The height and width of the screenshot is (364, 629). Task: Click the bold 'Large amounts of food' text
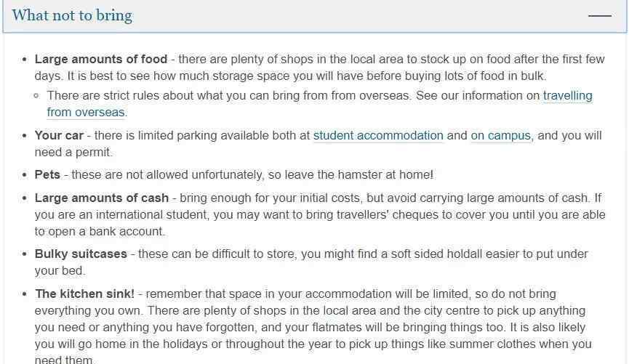100,60
